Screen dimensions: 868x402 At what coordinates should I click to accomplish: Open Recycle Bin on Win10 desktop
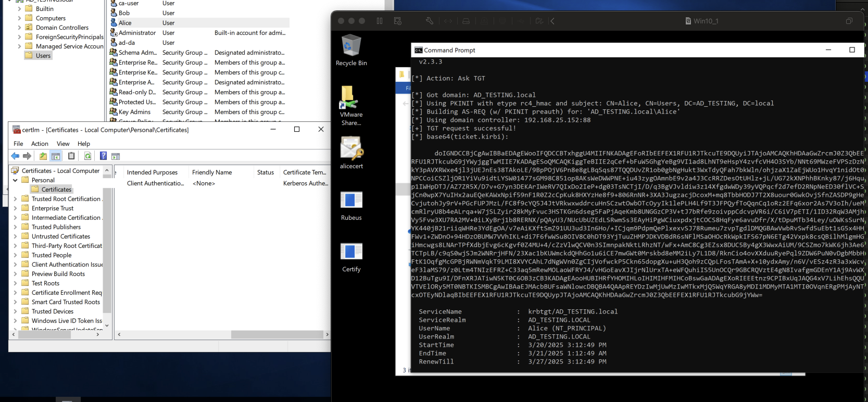pyautogui.click(x=351, y=50)
